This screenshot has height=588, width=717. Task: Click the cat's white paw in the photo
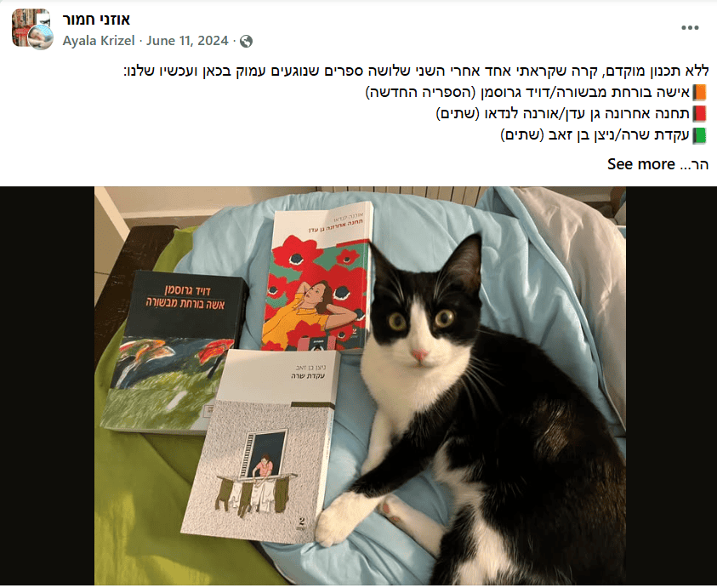(339, 519)
